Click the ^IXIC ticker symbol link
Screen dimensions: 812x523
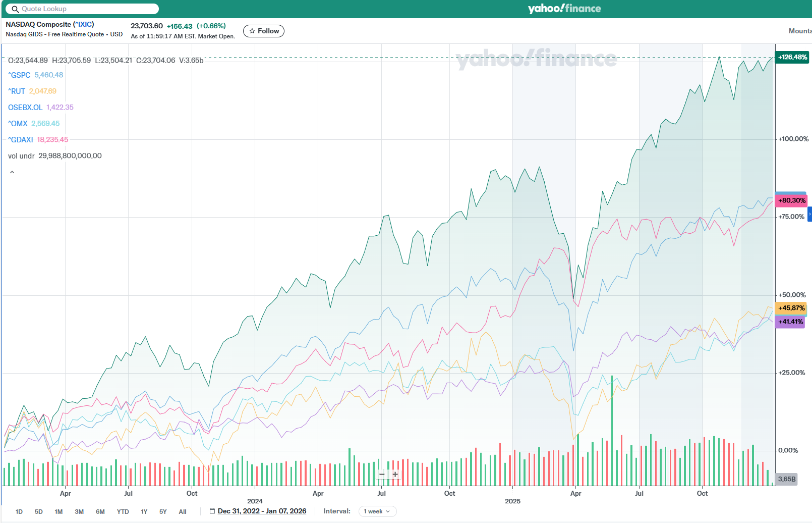[x=84, y=24]
